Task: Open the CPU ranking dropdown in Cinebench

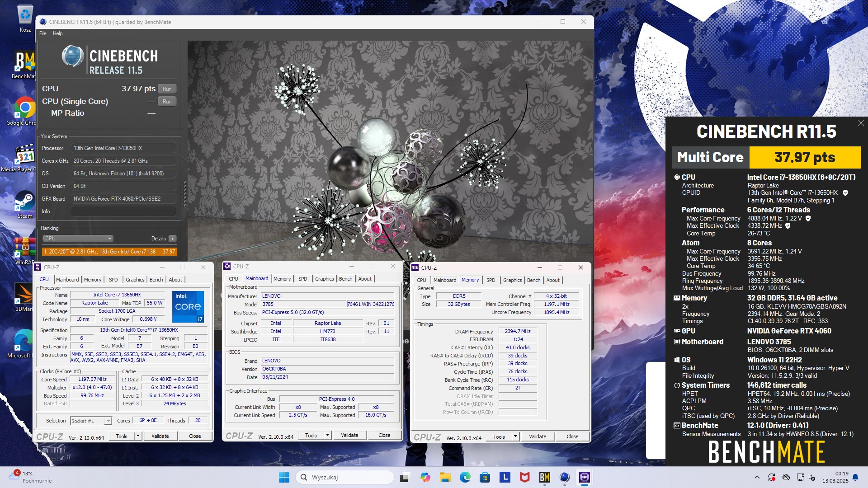Action: click(78, 239)
